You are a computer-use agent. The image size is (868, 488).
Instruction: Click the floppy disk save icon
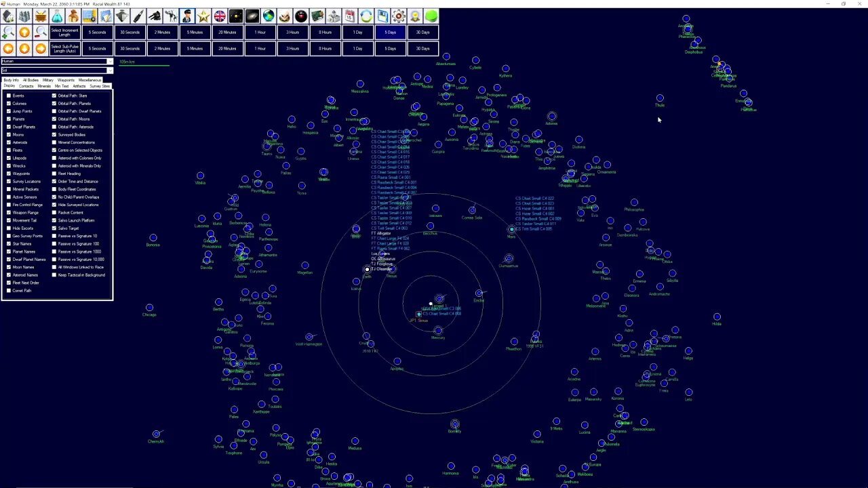[382, 16]
